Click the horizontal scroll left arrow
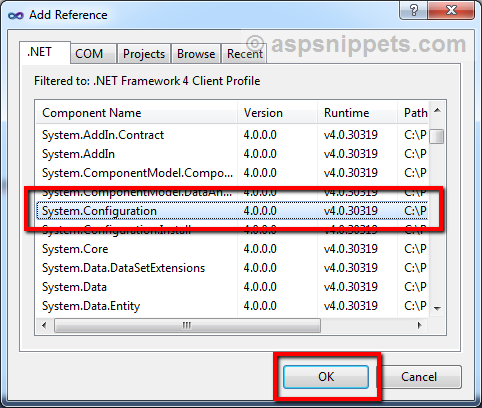Viewport: 482px width, 408px height. tap(44, 325)
